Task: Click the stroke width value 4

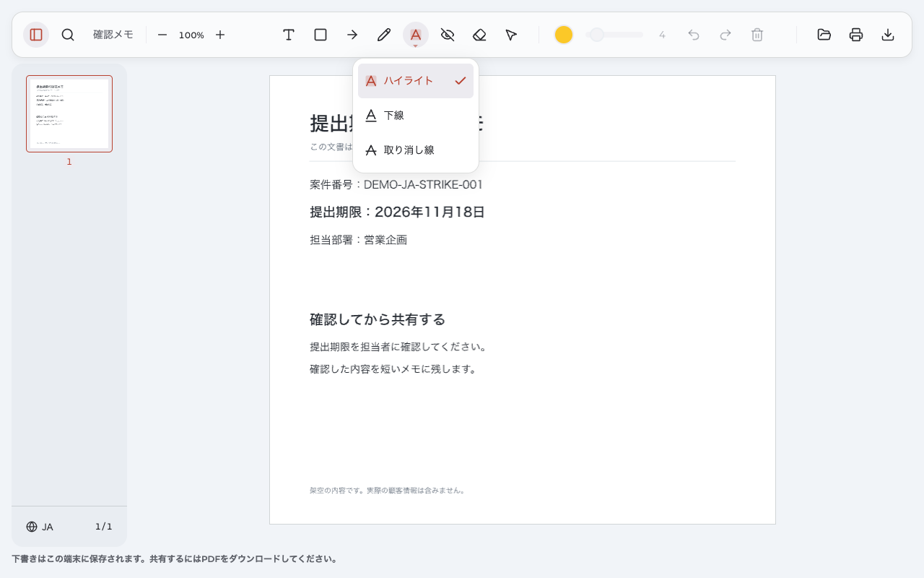Action: coord(662,35)
